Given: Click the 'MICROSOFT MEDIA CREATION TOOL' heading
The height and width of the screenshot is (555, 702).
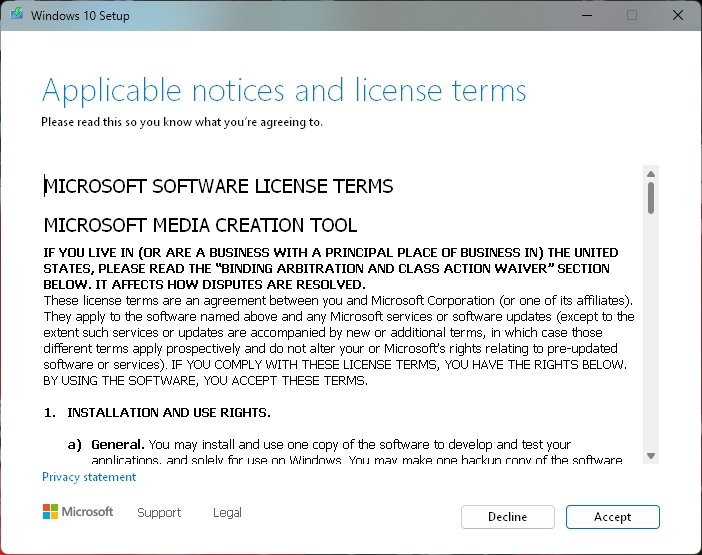Looking at the screenshot, I should (200, 225).
